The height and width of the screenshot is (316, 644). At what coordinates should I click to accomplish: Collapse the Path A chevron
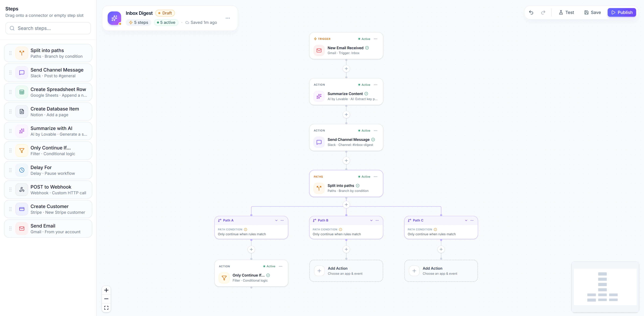[276, 220]
